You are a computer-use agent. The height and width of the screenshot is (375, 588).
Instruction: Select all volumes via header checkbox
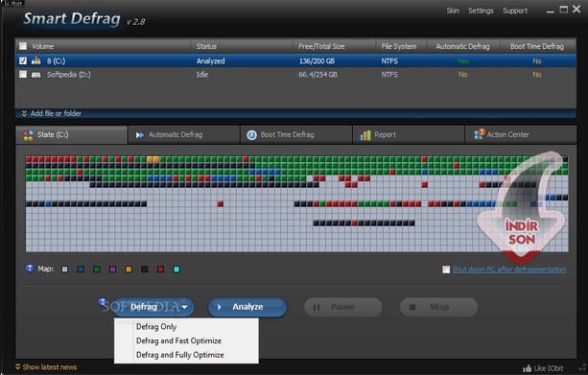[x=23, y=46]
